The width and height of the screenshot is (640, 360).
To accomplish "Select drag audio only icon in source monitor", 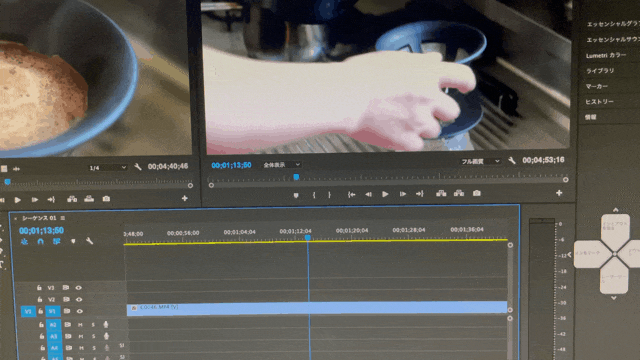I will tap(17, 169).
